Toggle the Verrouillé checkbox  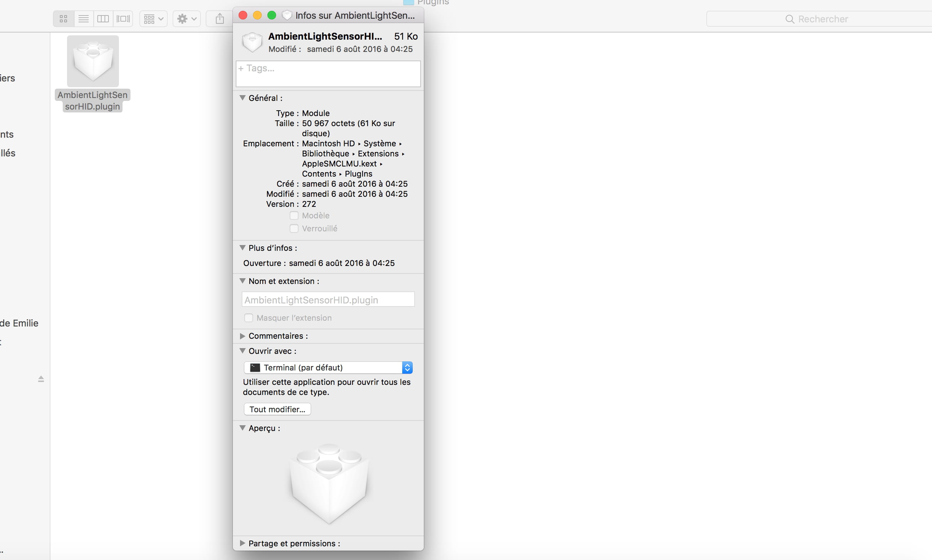tap(294, 228)
